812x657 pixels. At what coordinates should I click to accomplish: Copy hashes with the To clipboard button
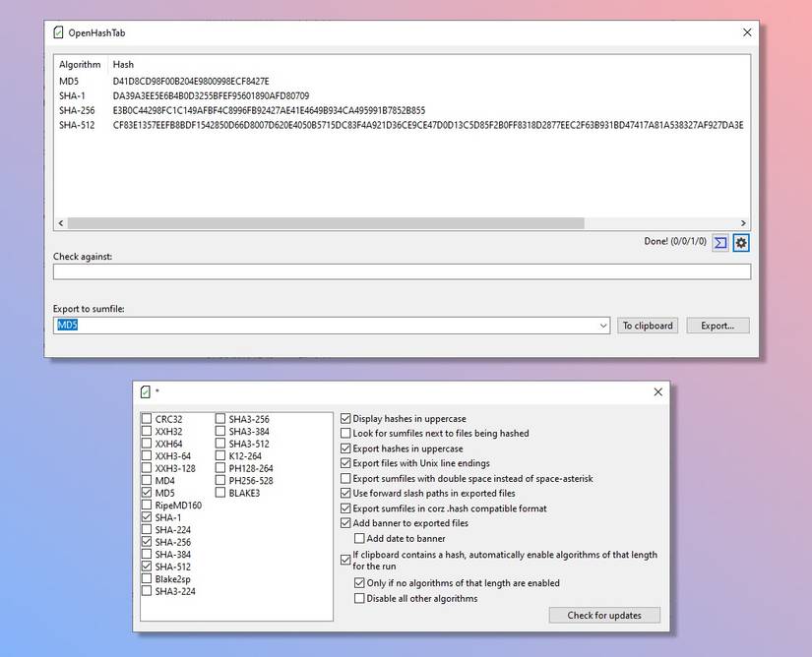click(647, 326)
